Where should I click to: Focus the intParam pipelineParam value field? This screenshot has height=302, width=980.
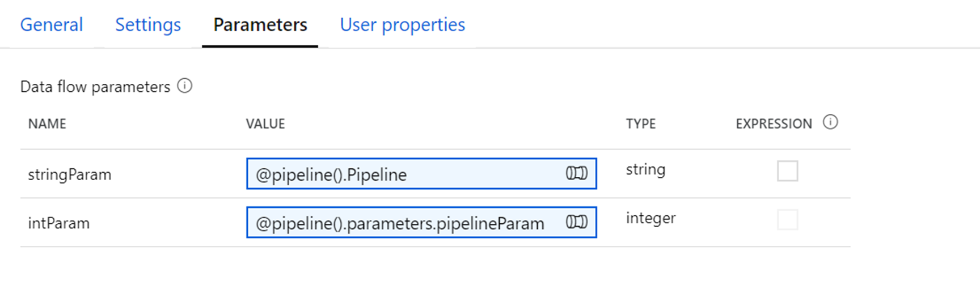pyautogui.click(x=400, y=223)
